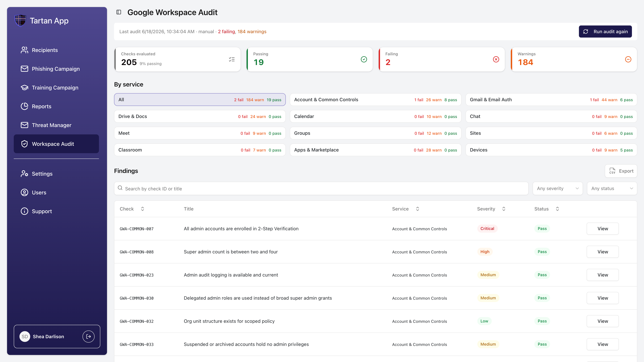Filter by Account & Common Controls service
Screen dimensions: 644x362
pos(375,99)
